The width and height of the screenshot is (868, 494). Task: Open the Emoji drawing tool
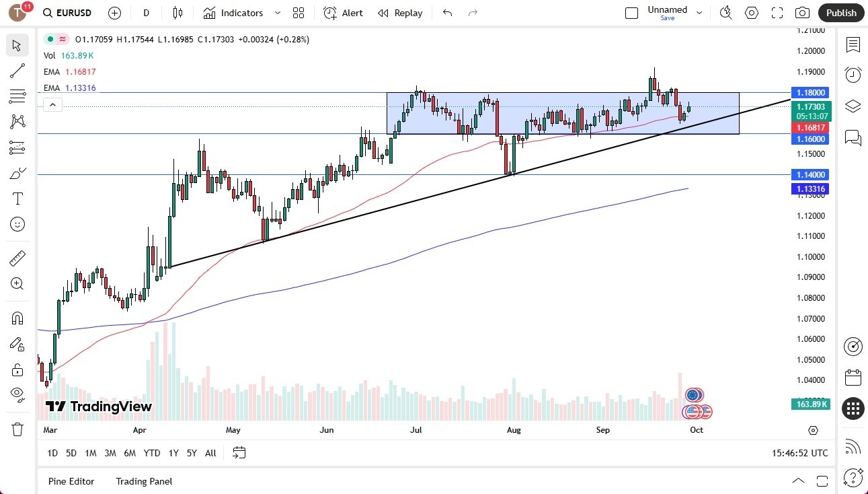[x=17, y=224]
